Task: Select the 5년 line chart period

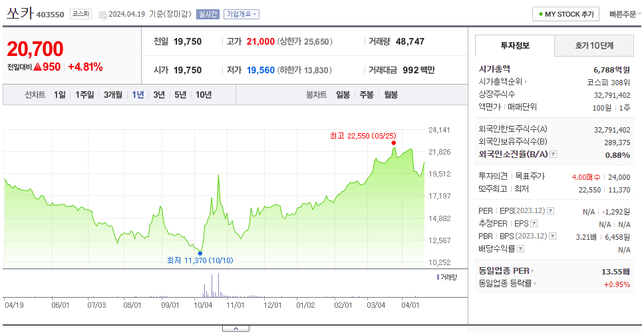Action: (x=180, y=95)
